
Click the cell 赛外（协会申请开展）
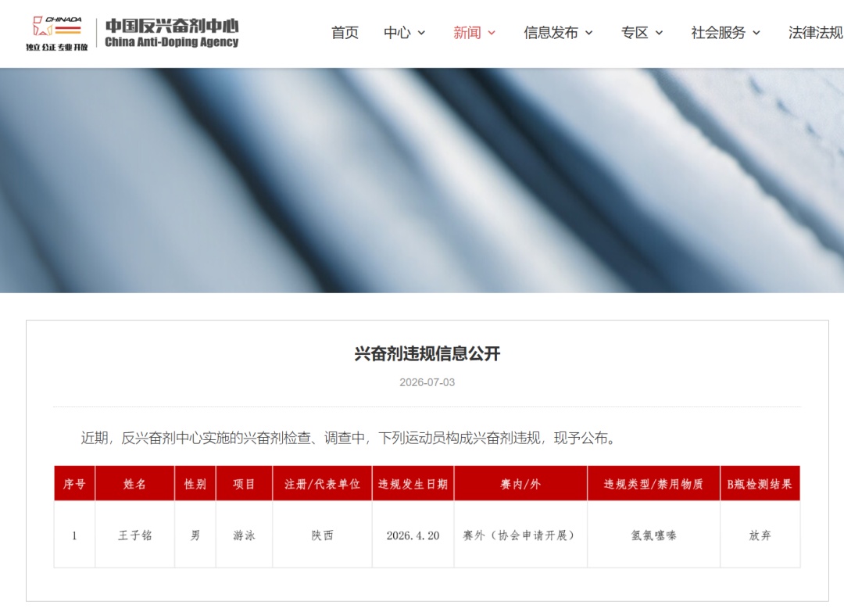coord(520,535)
